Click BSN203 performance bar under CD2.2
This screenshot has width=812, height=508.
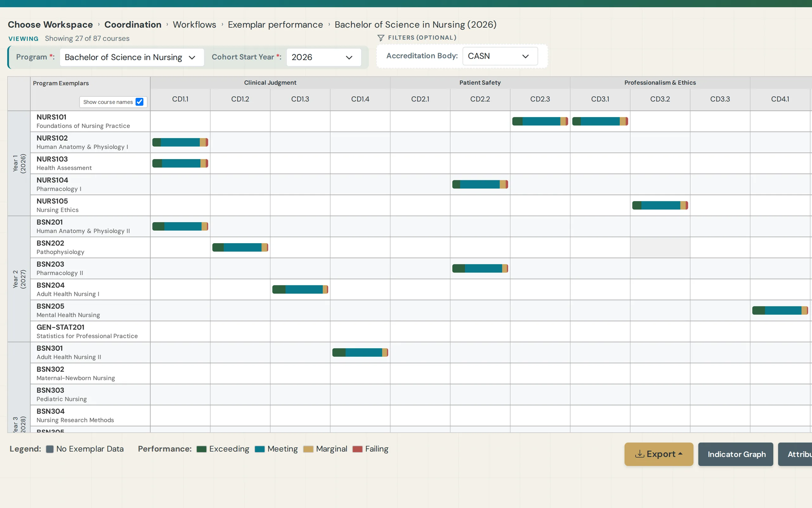pos(480,269)
